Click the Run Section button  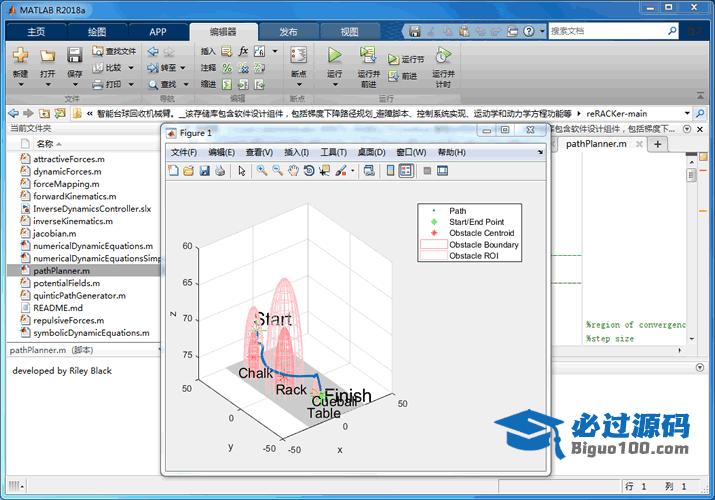(406, 59)
